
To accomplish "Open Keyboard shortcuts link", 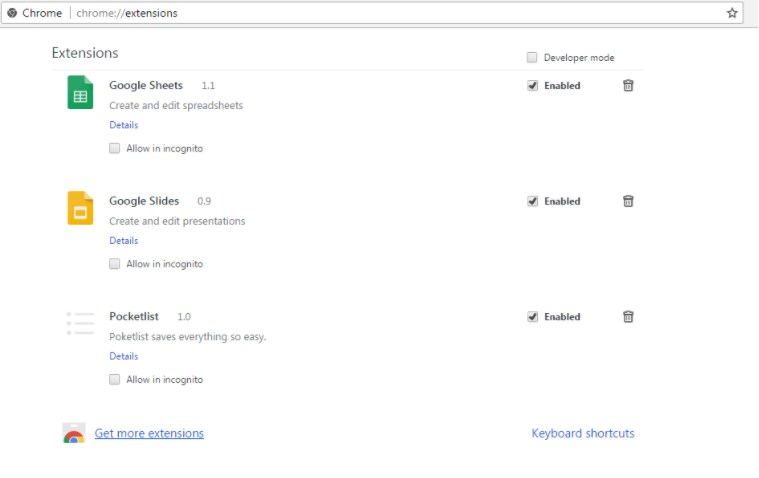I will point(583,433).
